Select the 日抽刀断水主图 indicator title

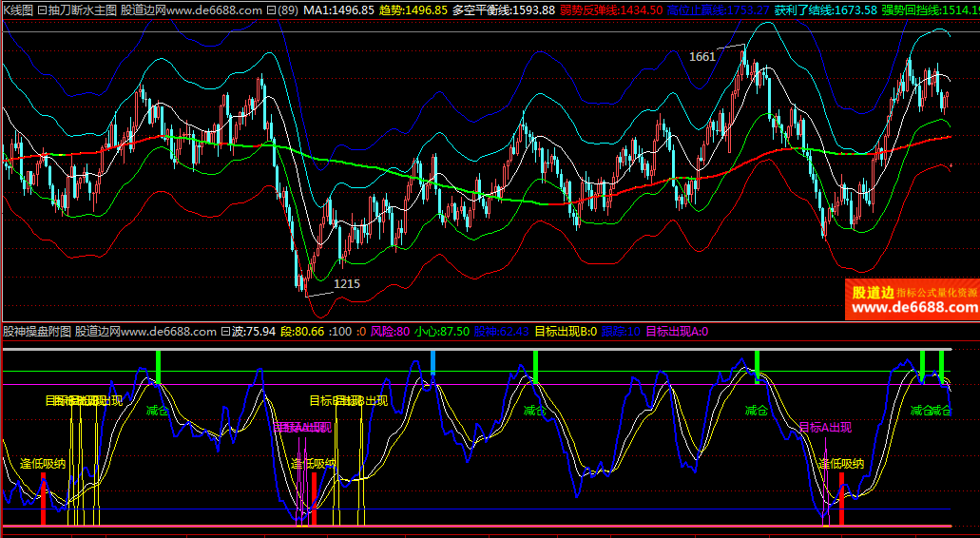pyautogui.click(x=77, y=10)
